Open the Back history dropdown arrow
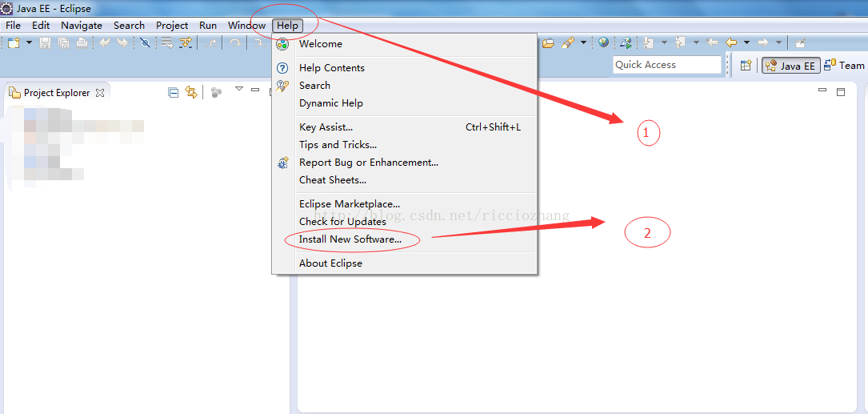The width and height of the screenshot is (868, 414). coord(746,42)
